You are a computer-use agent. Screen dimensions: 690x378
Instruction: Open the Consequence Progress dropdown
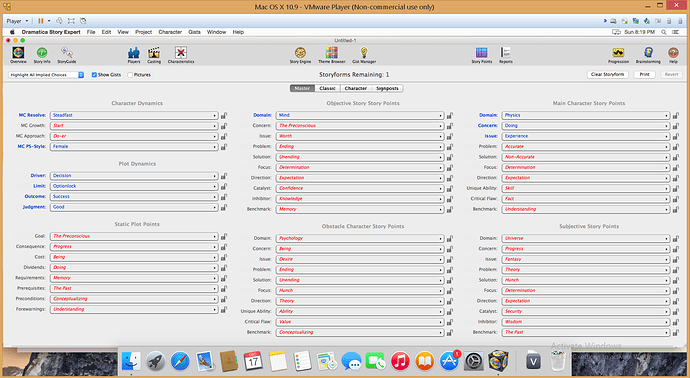click(x=134, y=247)
